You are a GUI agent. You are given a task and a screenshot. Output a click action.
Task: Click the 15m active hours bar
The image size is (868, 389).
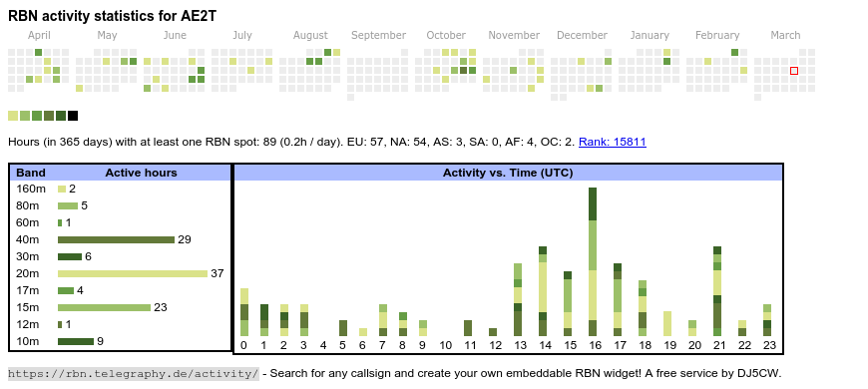pyautogui.click(x=104, y=307)
